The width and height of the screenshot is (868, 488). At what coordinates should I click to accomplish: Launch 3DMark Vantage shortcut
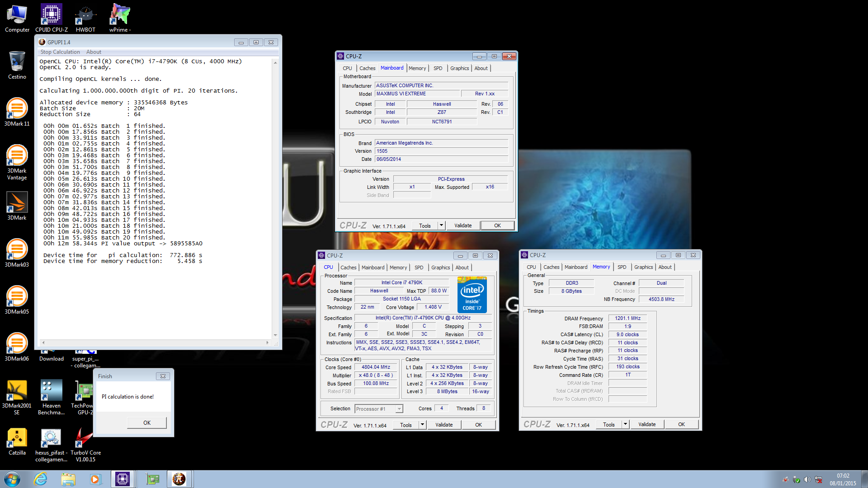point(17,162)
